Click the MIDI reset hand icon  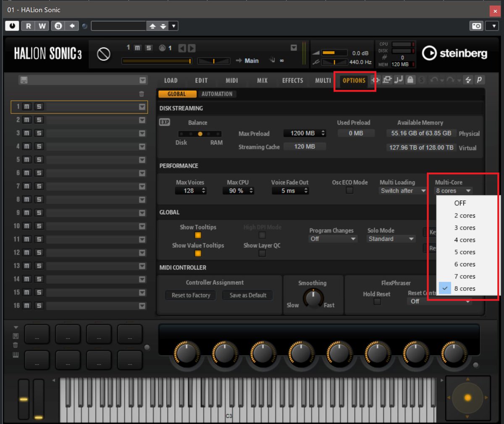[272, 60]
